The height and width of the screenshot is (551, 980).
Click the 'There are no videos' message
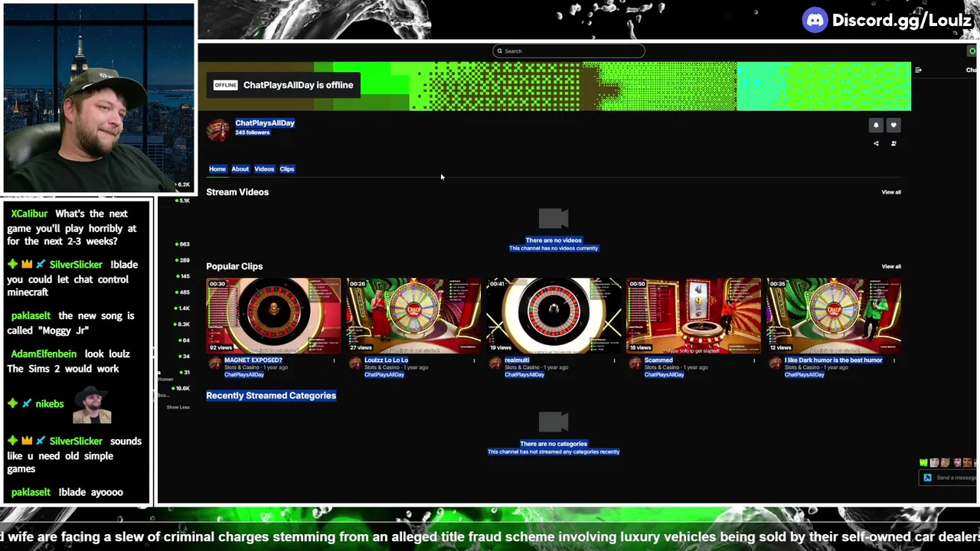[x=554, y=240]
